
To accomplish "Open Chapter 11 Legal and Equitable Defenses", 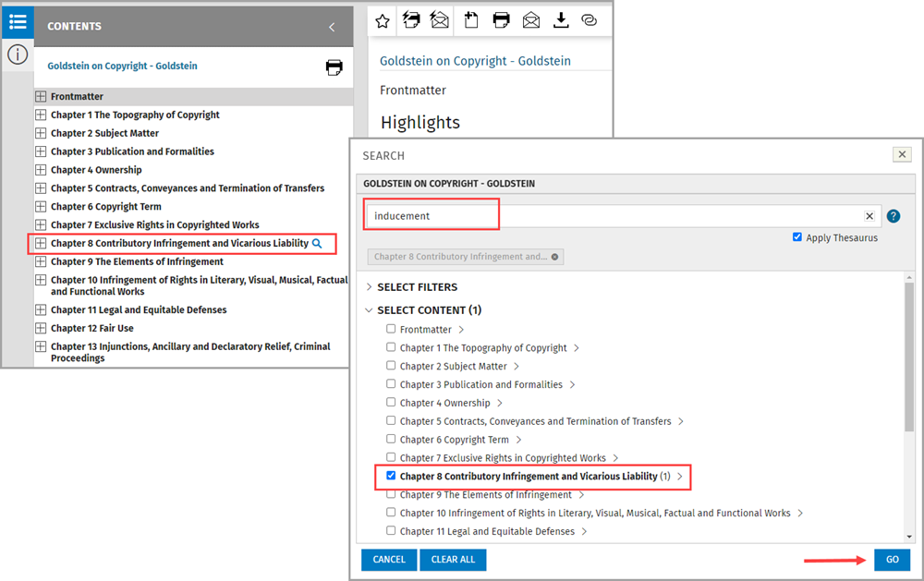I will click(x=139, y=309).
